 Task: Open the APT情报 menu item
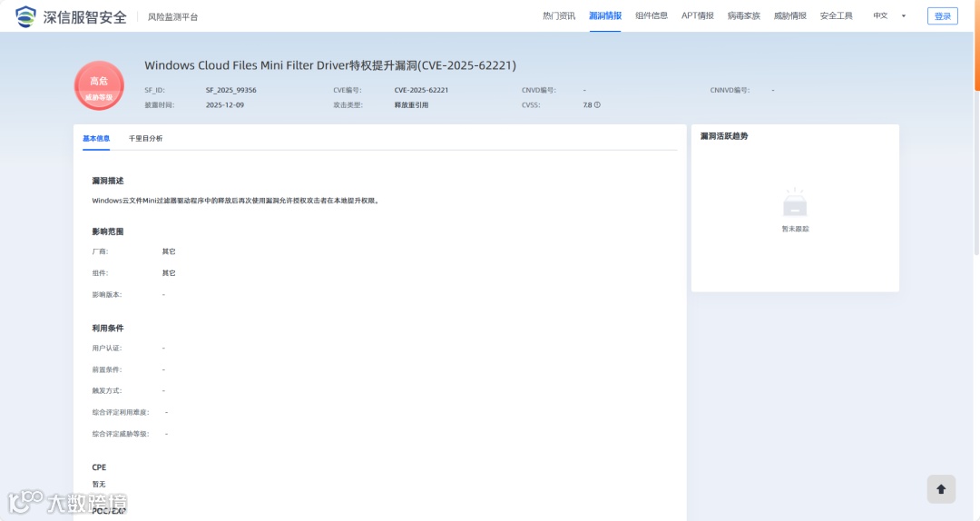[698, 15]
